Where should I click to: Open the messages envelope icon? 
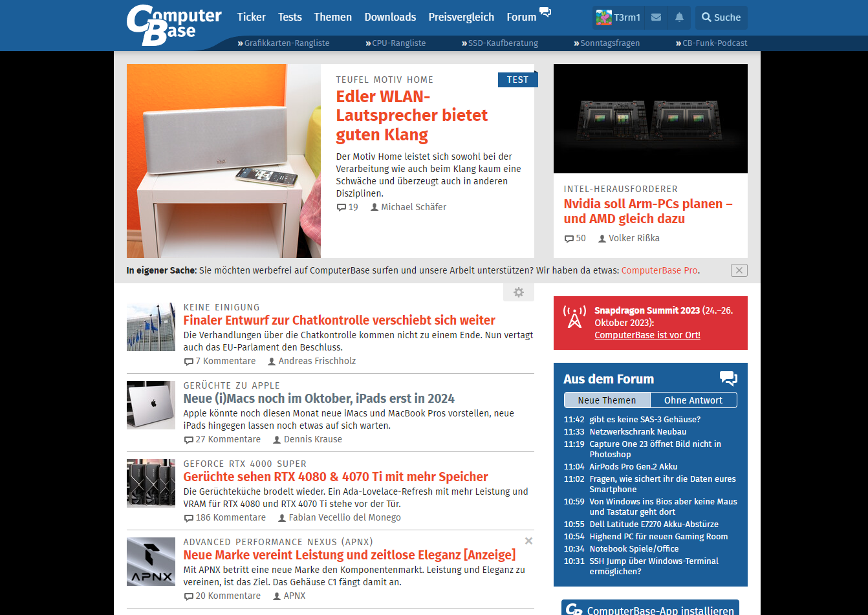[656, 17]
